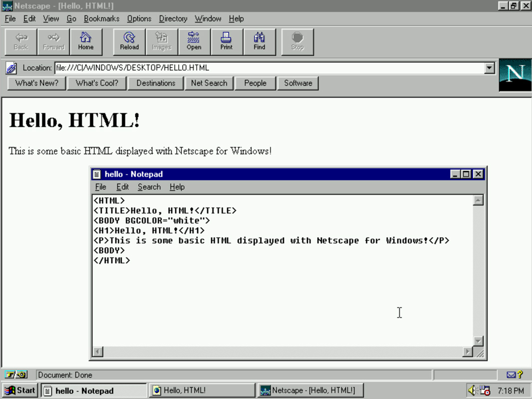Open Net Search from the directory bar
This screenshot has width=532, height=399.
point(209,83)
